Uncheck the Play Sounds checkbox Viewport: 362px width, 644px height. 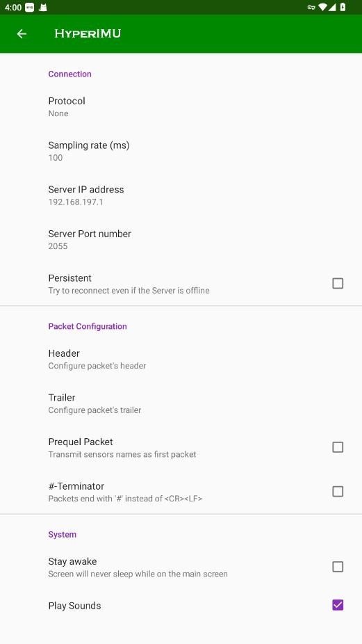pyautogui.click(x=338, y=605)
